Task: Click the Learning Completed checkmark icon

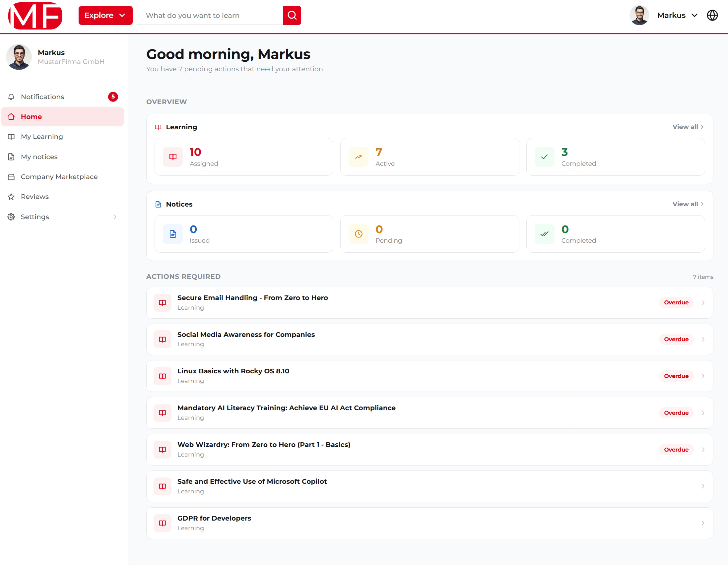Action: coord(544,157)
